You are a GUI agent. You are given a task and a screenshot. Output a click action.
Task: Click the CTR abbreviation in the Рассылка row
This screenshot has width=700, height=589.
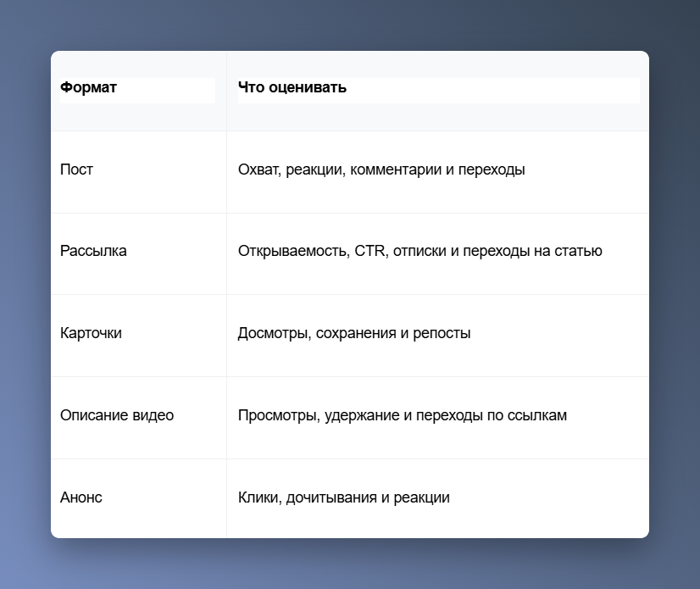371,251
